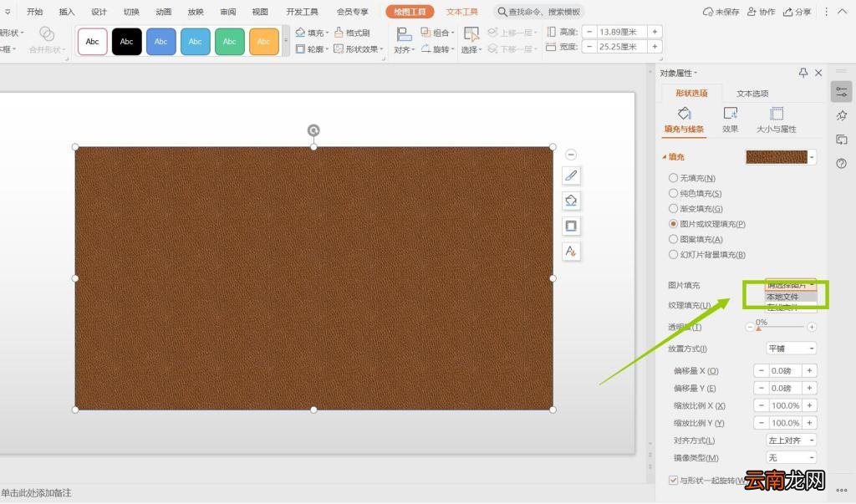Close the 对象属性 panel
The width and height of the screenshot is (856, 504).
tap(818, 73)
